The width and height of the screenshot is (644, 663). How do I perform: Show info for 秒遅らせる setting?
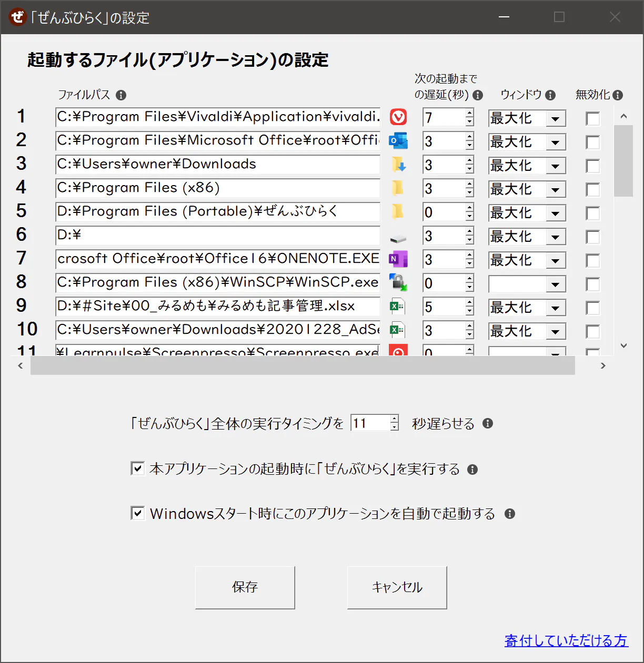coord(488,423)
